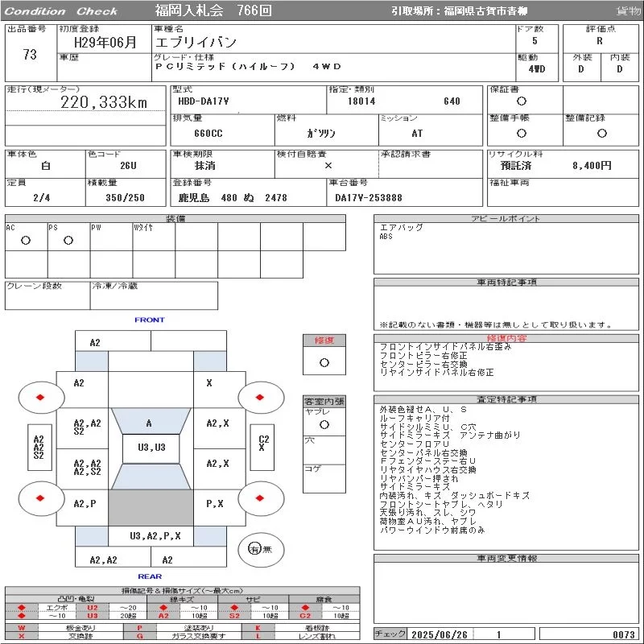Click the inspection status 抹消

pyautogui.click(x=205, y=166)
